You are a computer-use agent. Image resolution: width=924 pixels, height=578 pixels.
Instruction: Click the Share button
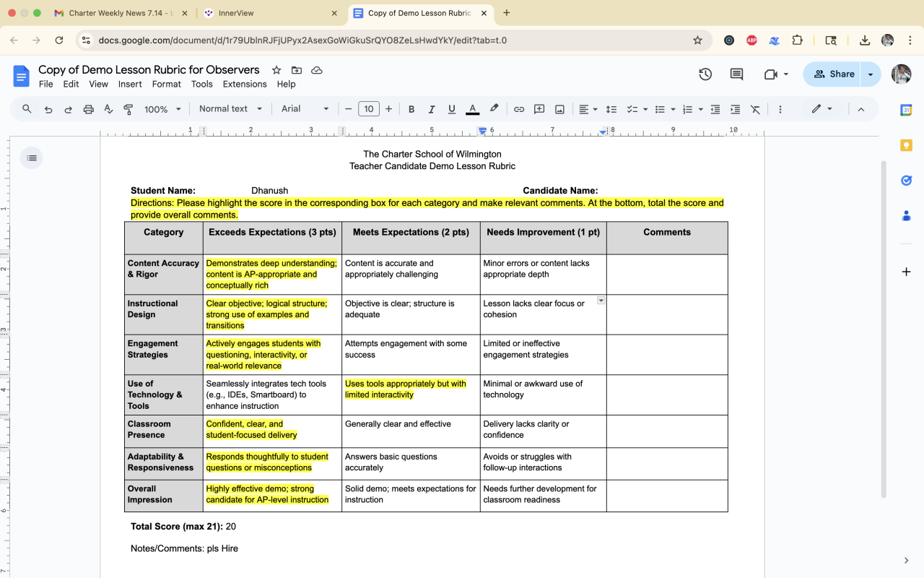(x=834, y=74)
